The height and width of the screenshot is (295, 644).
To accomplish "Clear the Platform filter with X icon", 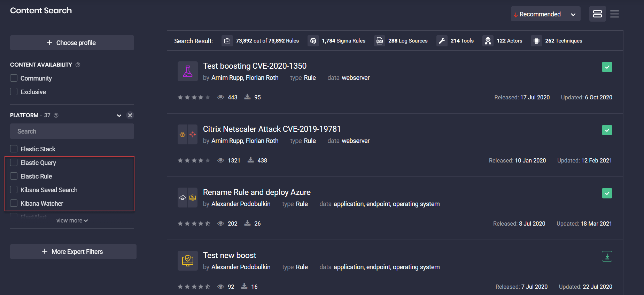I will click(x=130, y=115).
